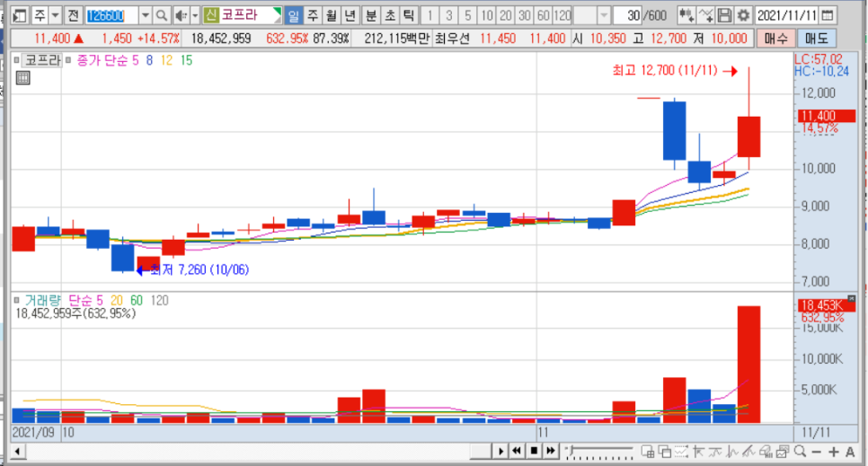Open chart settings gear icon
This screenshot has height=466, width=868.
pyautogui.click(x=743, y=15)
